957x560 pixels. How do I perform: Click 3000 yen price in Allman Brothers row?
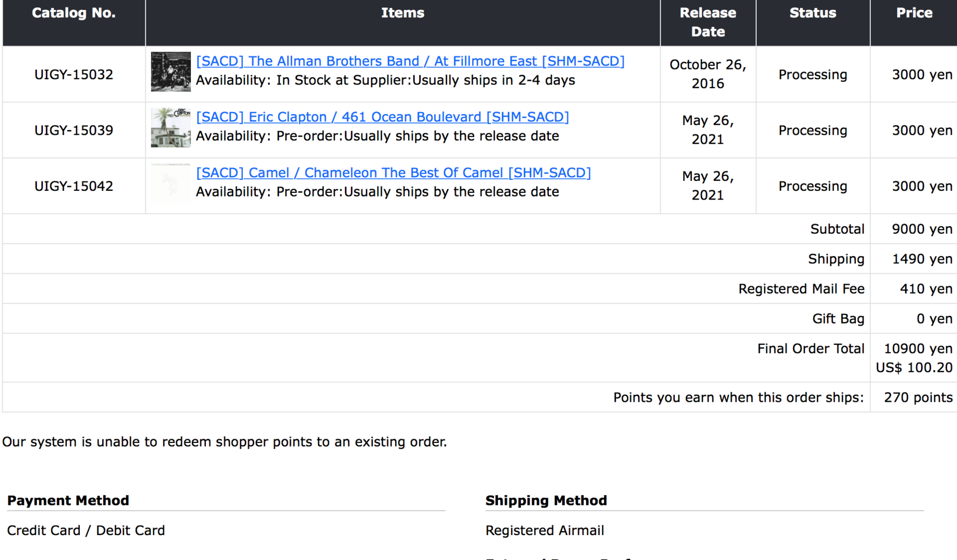pyautogui.click(x=922, y=75)
